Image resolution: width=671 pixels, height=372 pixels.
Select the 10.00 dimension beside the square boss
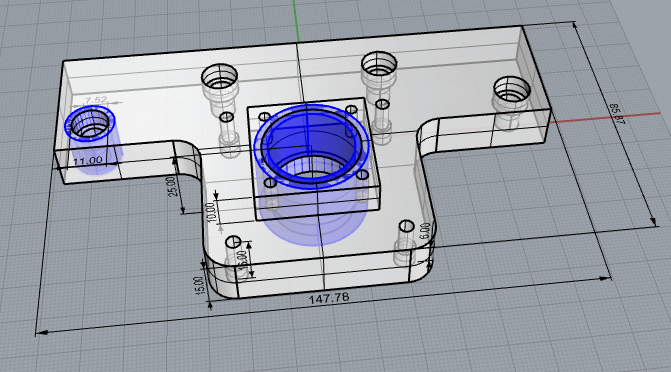211,212
